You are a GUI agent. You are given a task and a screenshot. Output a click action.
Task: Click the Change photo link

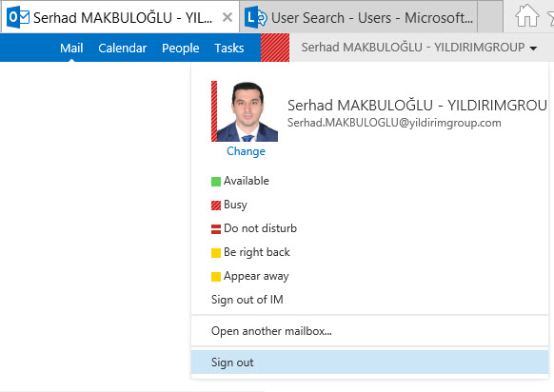246,151
